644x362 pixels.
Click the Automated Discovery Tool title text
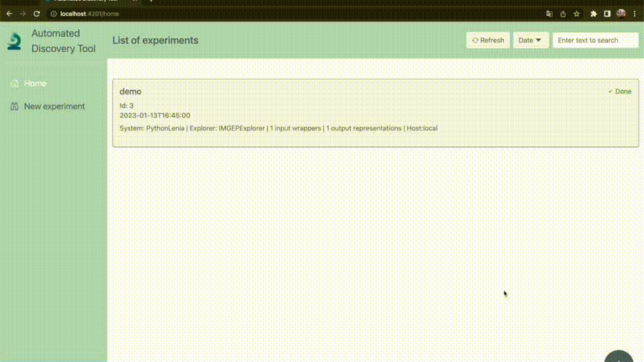[63, 41]
